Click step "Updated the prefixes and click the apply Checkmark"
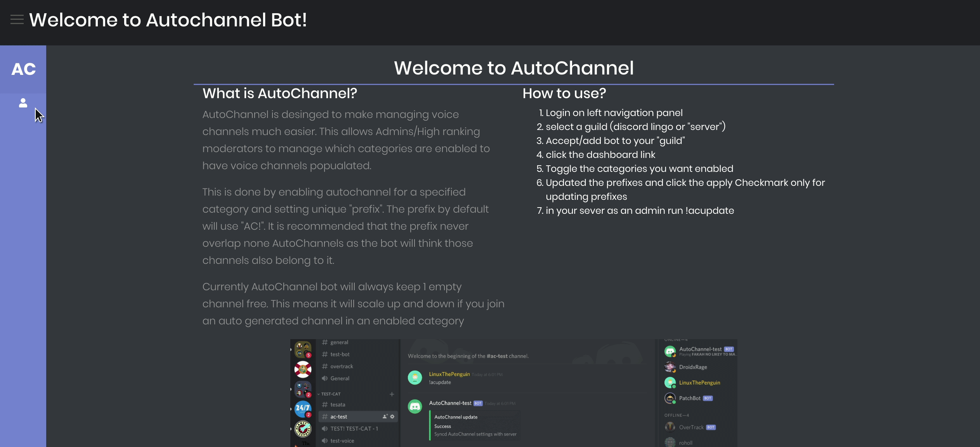This screenshot has height=447, width=980. click(x=685, y=189)
